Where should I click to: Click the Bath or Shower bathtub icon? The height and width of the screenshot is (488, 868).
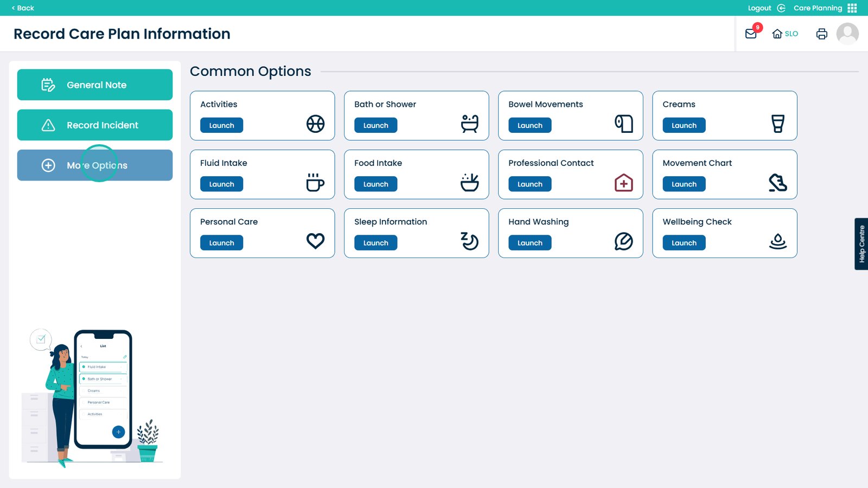[x=469, y=124]
